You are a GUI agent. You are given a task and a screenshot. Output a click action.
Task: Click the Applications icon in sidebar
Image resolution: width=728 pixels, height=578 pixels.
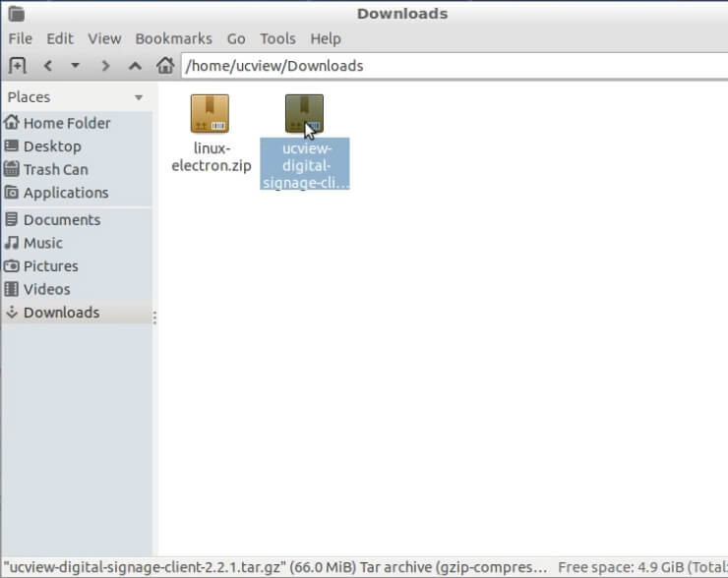pos(12,192)
